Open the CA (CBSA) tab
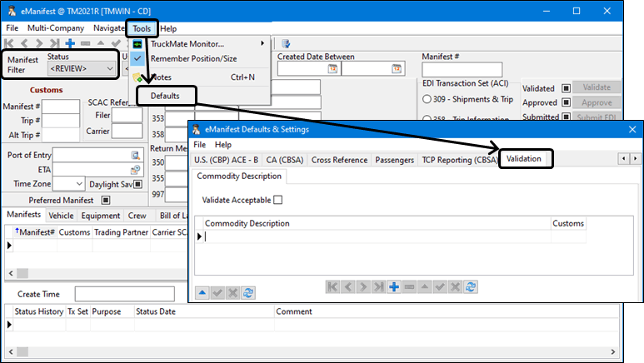The image size is (644, 363). click(285, 160)
